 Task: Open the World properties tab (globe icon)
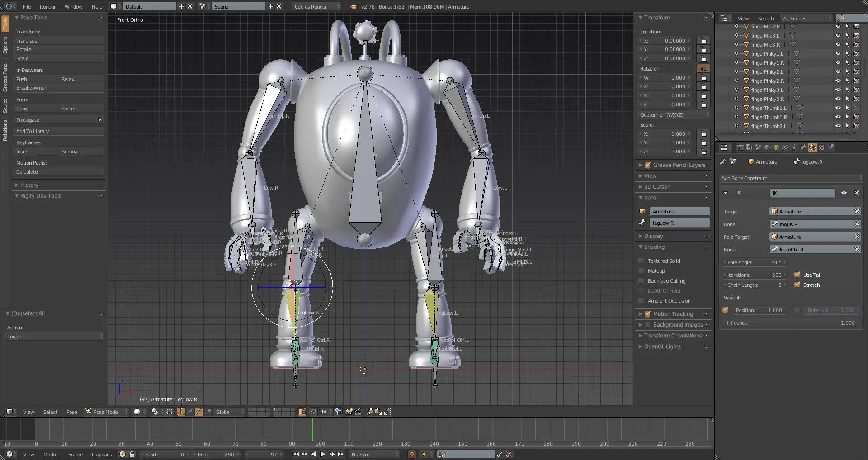767,147
